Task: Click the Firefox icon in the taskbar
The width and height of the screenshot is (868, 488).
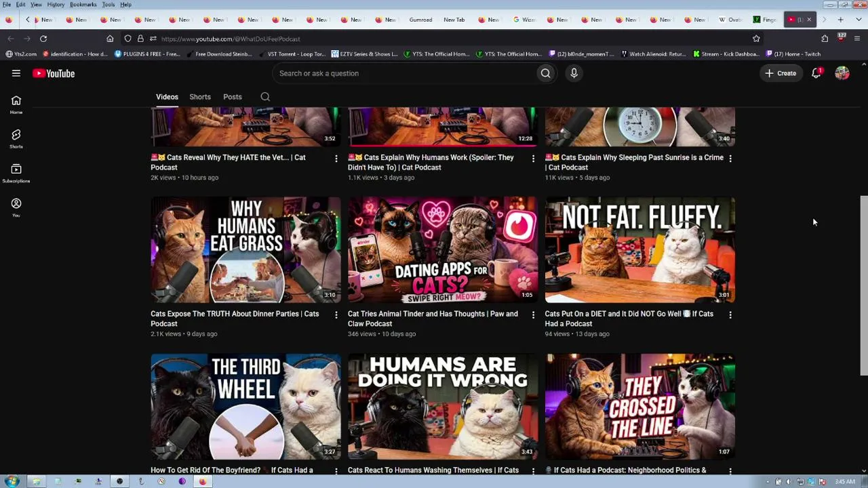Action: (202, 481)
